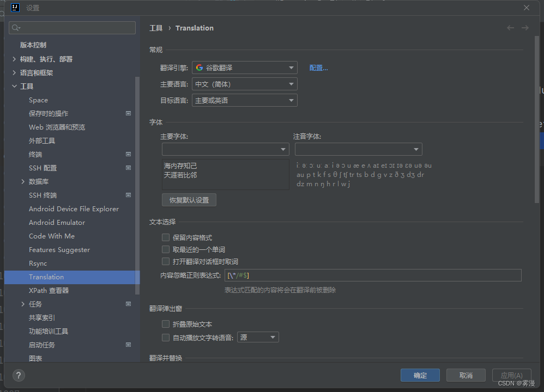Enable 保留内容格式 checkbox

click(166, 237)
